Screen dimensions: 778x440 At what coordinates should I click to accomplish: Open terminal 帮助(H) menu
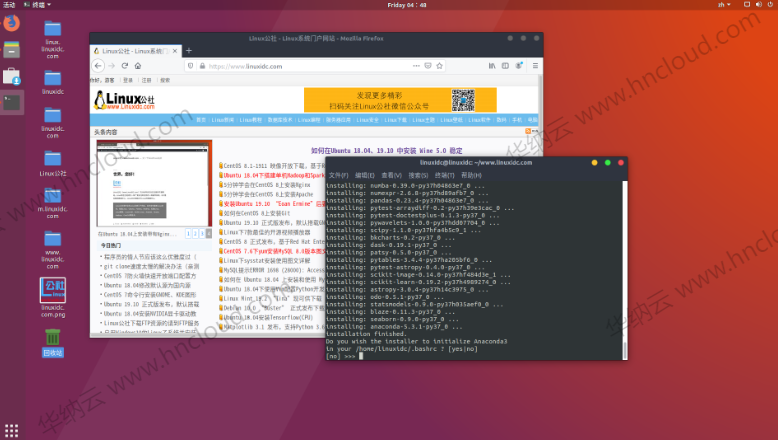pyautogui.click(x=471, y=175)
